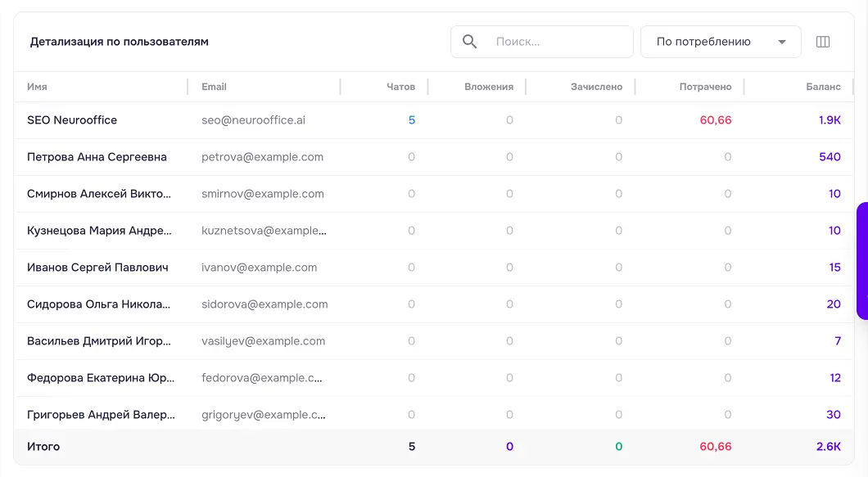This screenshot has height=477, width=868.
Task: Click the dropdown arrow beside По потреблению
Action: point(782,42)
